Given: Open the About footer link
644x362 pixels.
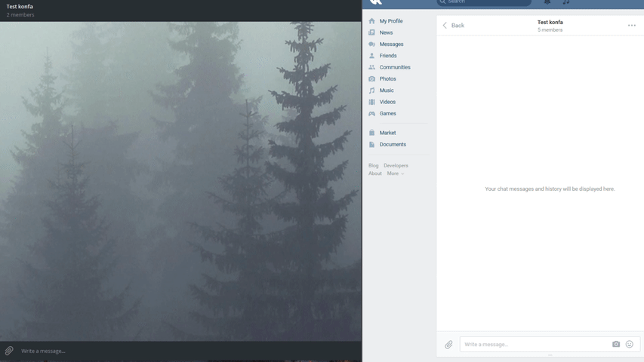Looking at the screenshot, I should click(x=375, y=173).
